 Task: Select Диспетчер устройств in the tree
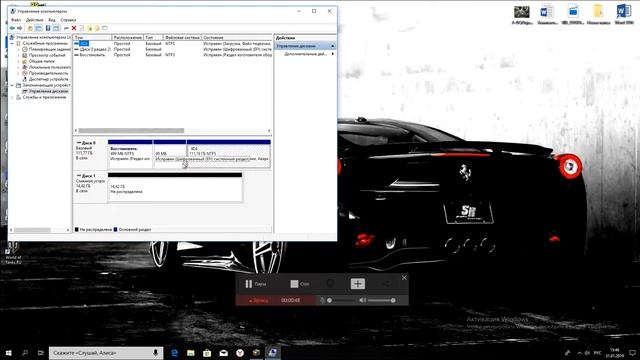pos(45,79)
